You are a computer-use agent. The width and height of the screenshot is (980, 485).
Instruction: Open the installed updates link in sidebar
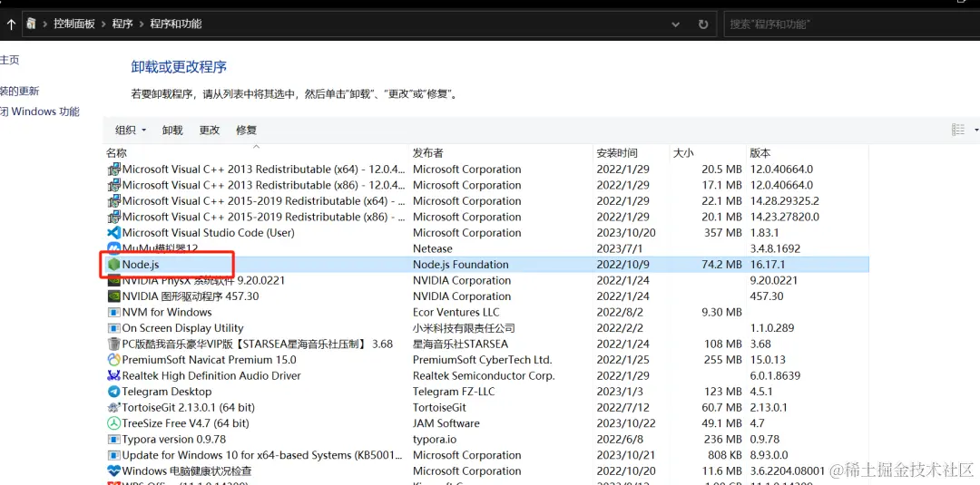click(x=19, y=92)
